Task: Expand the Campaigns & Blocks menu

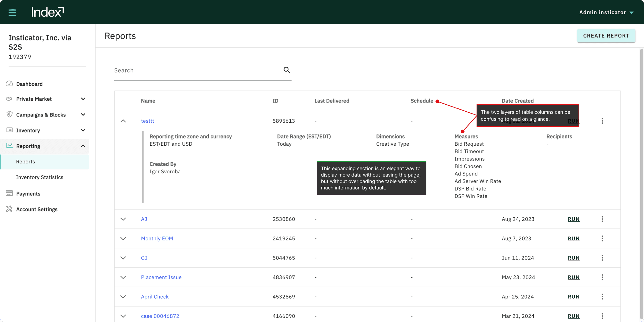Action: [83, 115]
